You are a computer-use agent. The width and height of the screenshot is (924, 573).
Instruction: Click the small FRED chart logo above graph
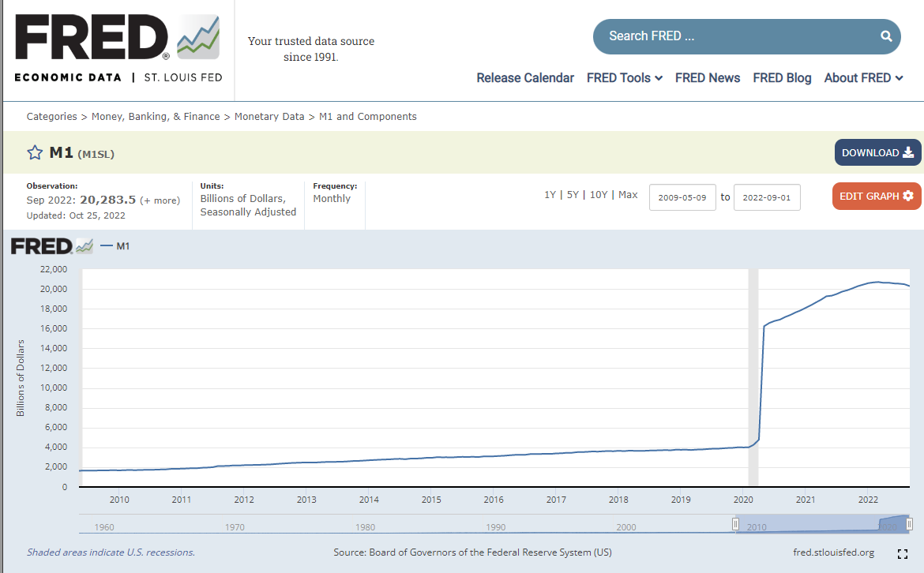point(52,246)
